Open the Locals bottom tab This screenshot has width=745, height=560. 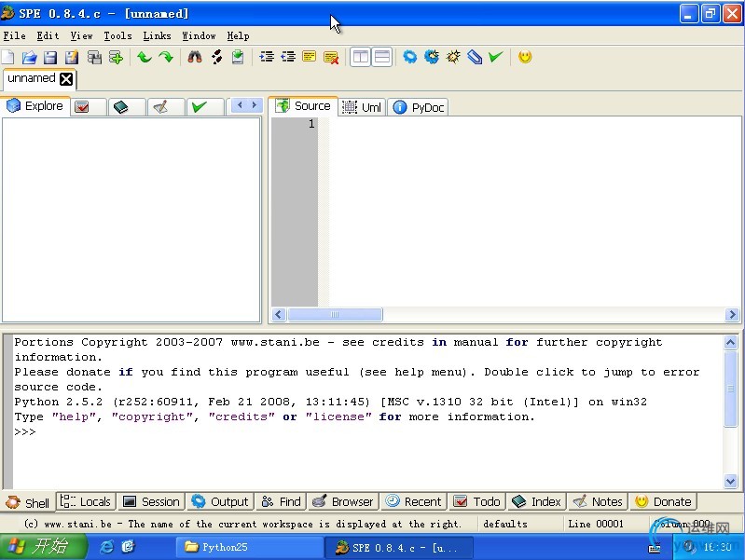click(x=86, y=501)
